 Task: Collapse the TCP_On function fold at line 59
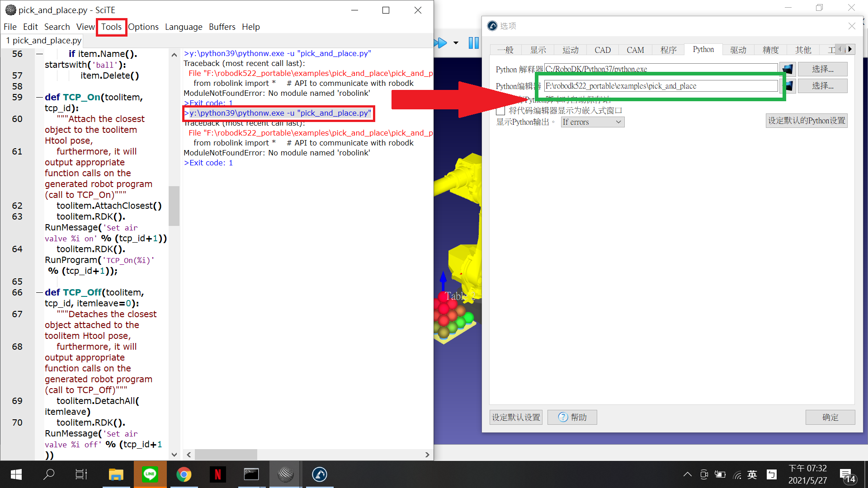coord(40,98)
